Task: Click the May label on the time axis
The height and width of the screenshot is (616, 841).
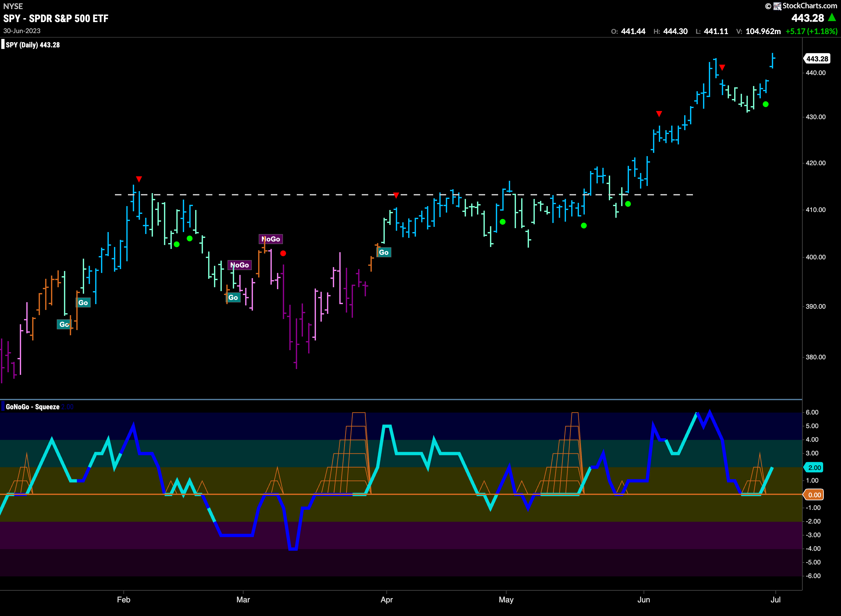Action: click(x=506, y=600)
